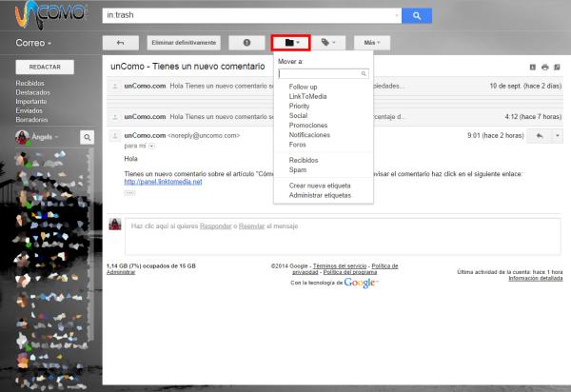Open the Correo dropdown
This screenshot has width=571, height=392.
click(x=33, y=43)
